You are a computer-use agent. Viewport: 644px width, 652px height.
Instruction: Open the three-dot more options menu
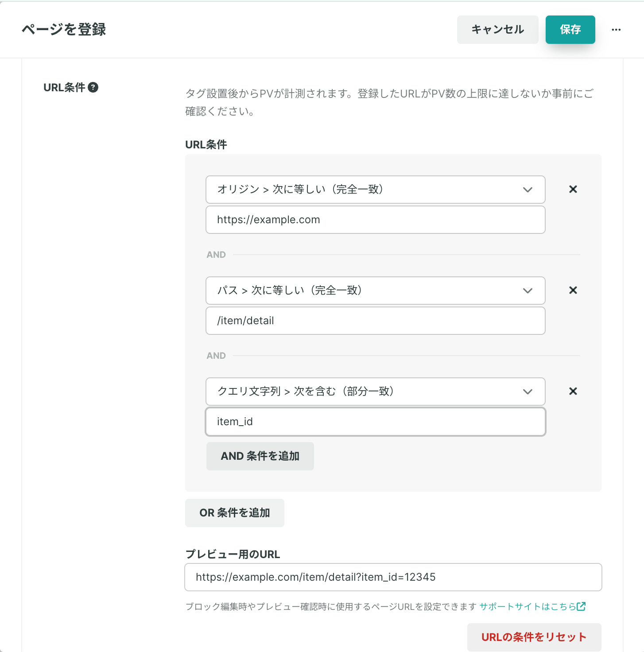click(x=616, y=30)
